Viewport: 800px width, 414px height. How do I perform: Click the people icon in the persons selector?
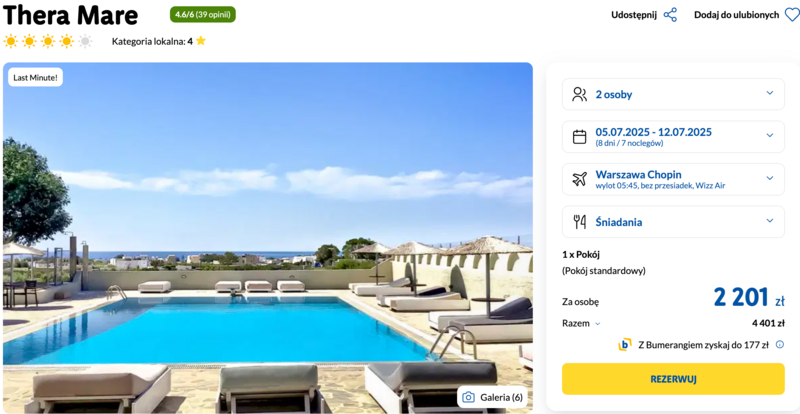coord(580,94)
